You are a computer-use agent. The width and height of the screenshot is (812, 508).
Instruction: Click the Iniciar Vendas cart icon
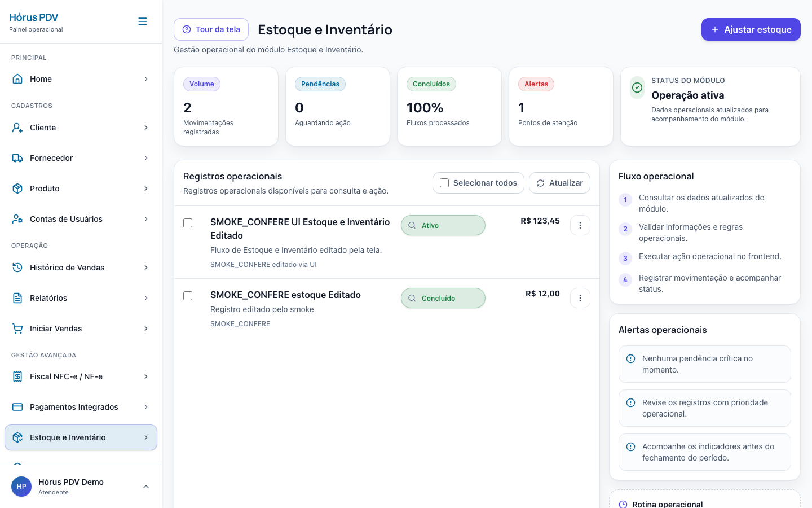click(17, 329)
